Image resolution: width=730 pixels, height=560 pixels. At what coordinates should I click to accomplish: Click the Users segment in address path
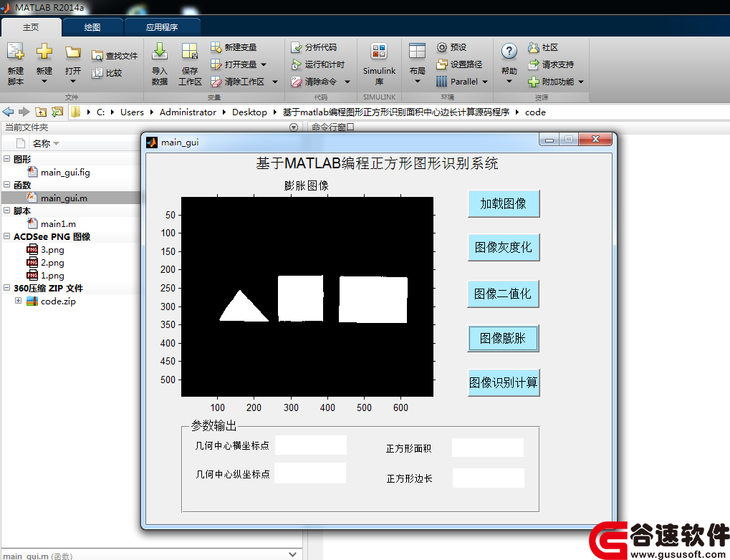point(132,112)
